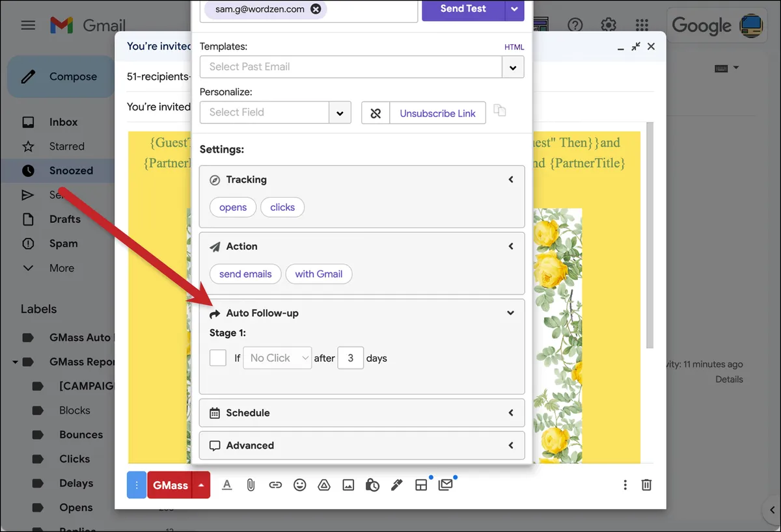Click the blue GMass three-dot button
Image resolution: width=781 pixels, height=532 pixels.
coord(137,485)
